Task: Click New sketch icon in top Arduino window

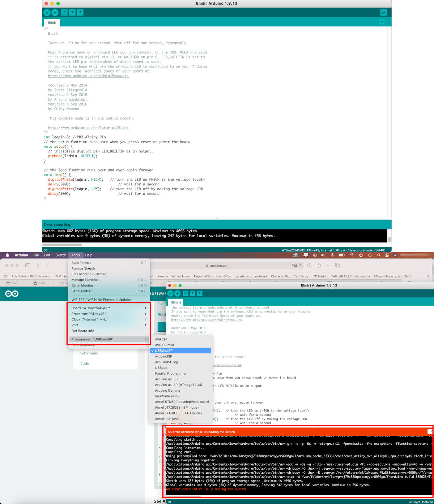Action: [64, 13]
